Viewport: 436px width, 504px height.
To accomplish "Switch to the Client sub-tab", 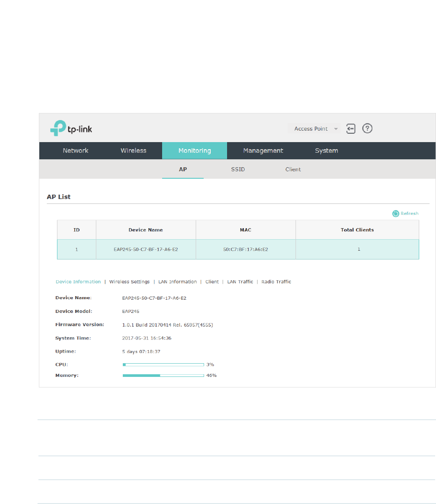I will pos(293,169).
